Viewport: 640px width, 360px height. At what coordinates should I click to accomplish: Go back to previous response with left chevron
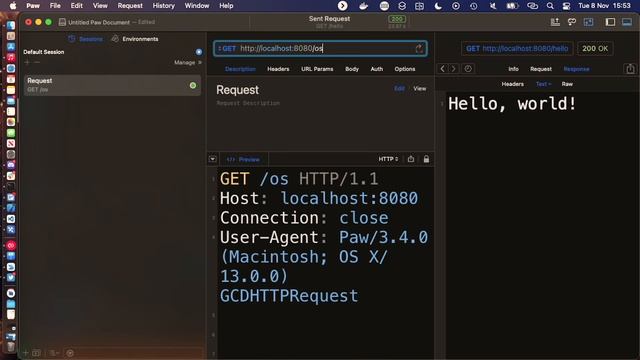tap(442, 69)
